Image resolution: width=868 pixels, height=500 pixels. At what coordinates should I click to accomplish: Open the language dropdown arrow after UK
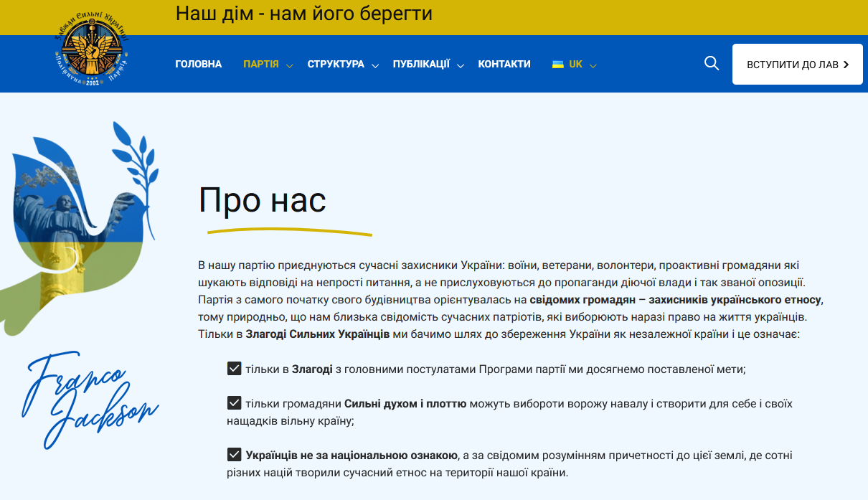coord(593,66)
